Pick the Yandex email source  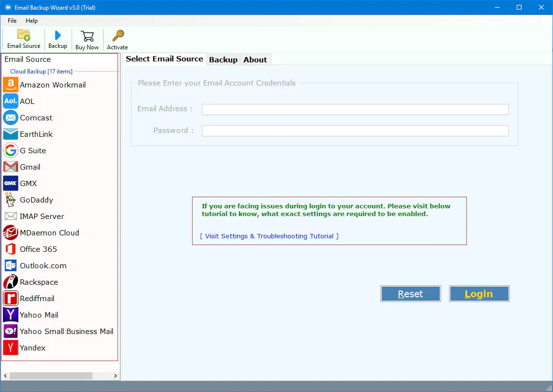[x=32, y=348]
